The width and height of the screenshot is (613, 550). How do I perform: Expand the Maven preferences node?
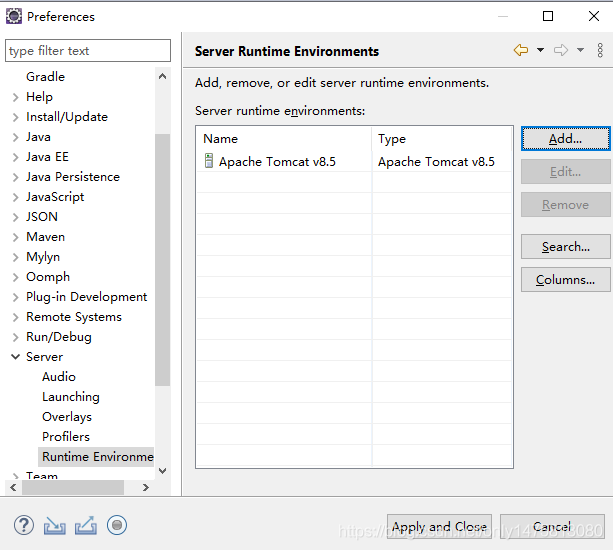tap(15, 237)
